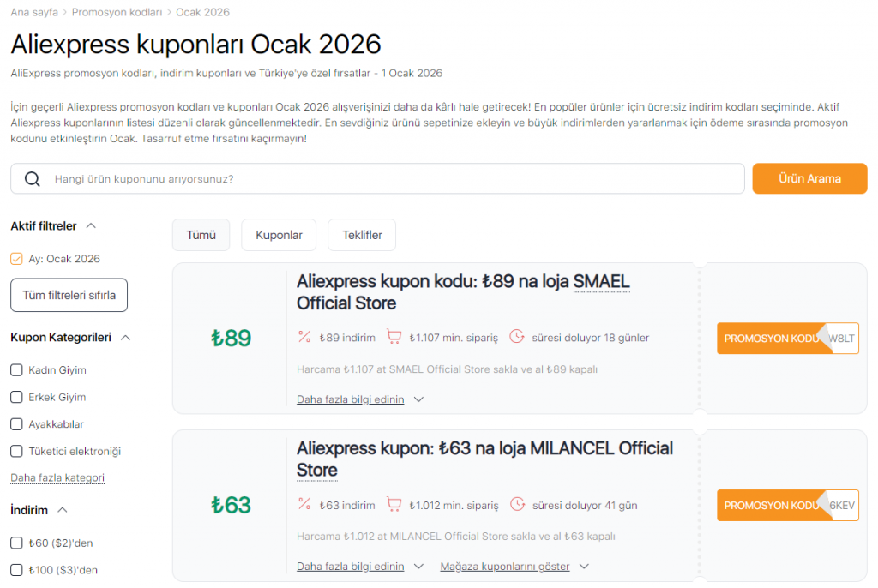The height and width of the screenshot is (588, 878).
Task: Click the clock icon showing 41 gün expiry
Action: (517, 504)
